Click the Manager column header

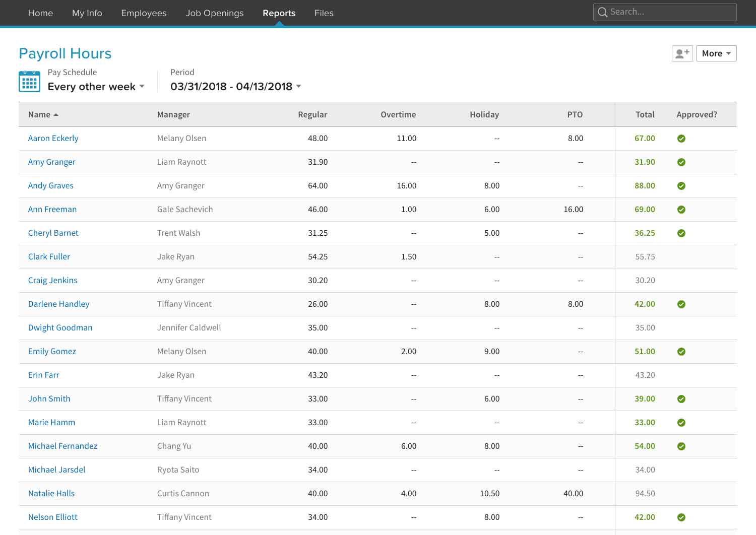click(x=173, y=114)
